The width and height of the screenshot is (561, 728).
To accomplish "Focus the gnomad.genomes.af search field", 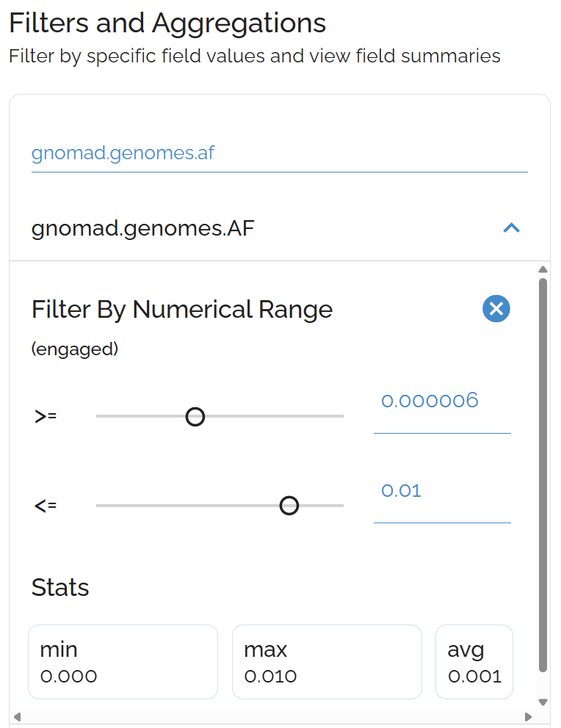I will (x=279, y=153).
